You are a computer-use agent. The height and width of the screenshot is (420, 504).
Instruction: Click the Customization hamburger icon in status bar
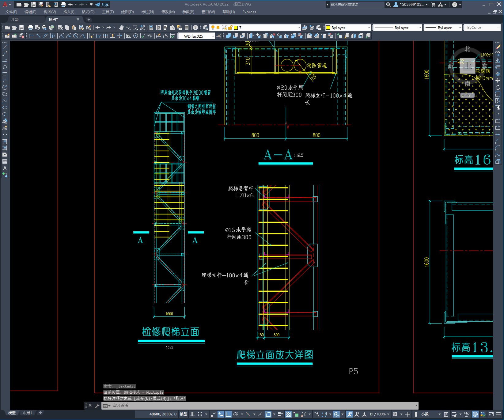pyautogui.click(x=498, y=414)
